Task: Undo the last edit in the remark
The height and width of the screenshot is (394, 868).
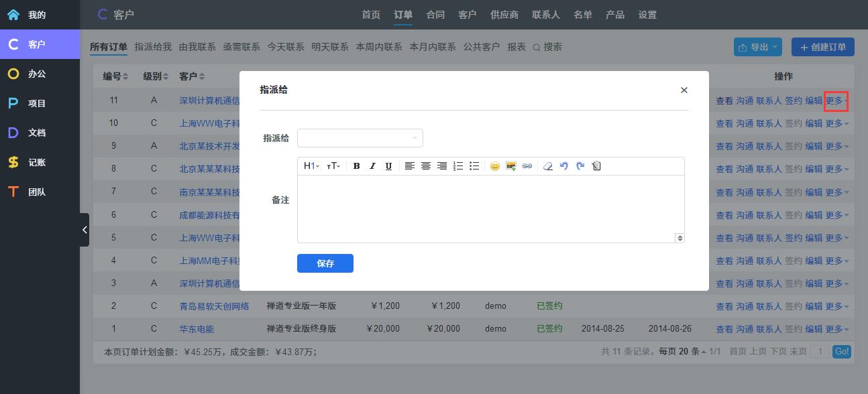Action: (x=564, y=166)
